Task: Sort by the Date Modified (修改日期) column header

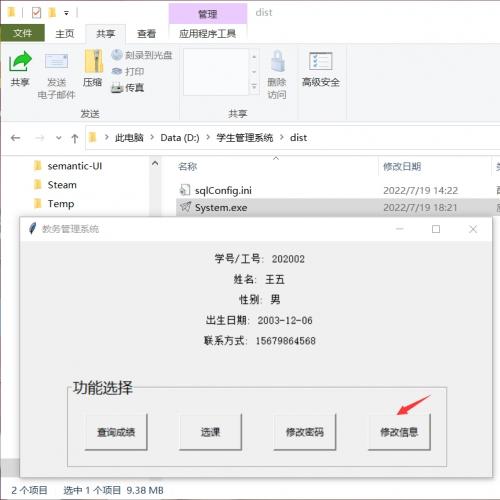Action: pyautogui.click(x=402, y=166)
